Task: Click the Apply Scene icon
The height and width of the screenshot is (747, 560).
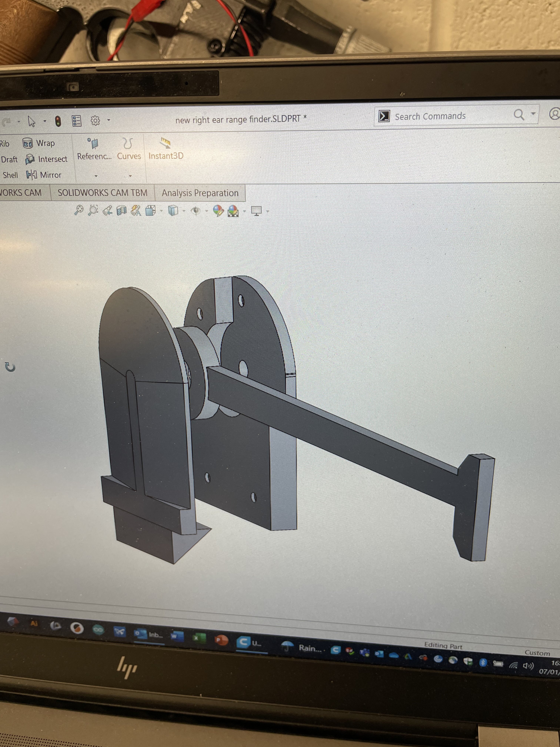Action: click(233, 211)
